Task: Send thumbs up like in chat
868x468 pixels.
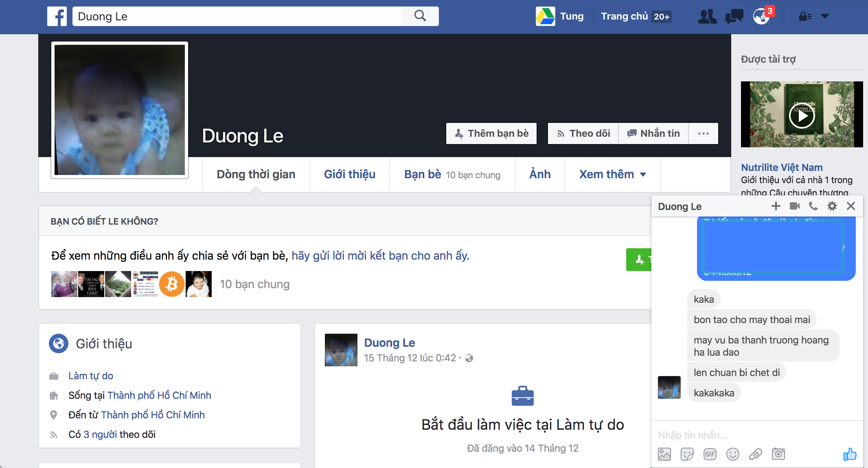Action: coord(850,454)
